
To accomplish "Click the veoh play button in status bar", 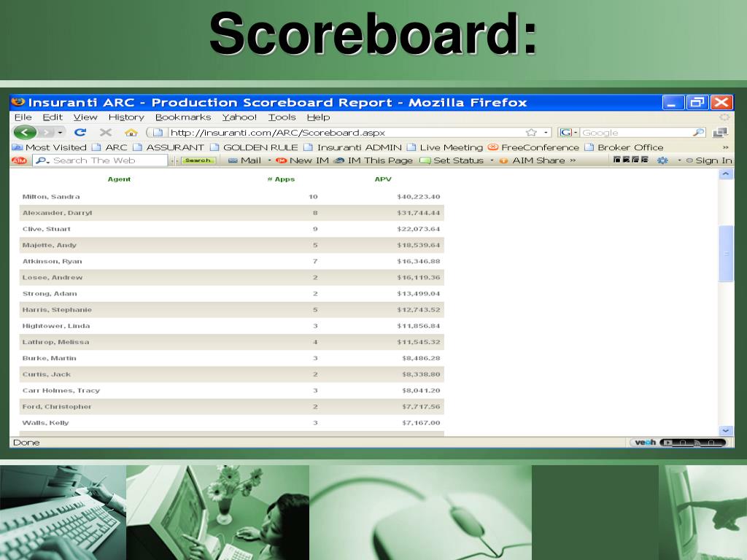I will [x=668, y=443].
